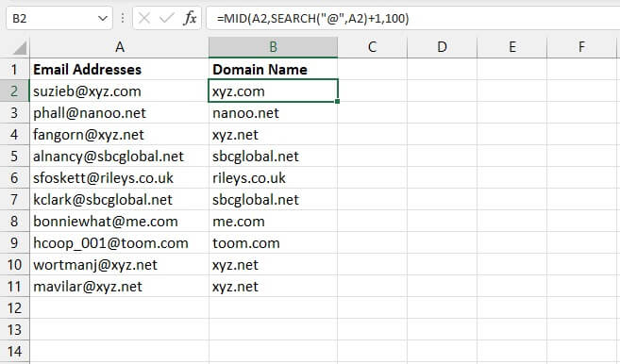Select sbcglobal.net in row 7
The height and width of the screenshot is (364, 620).
point(274,200)
